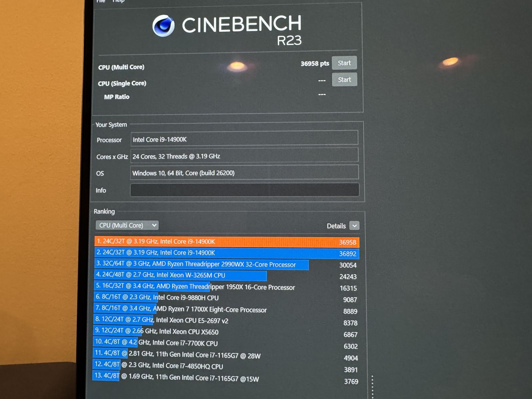Viewport: 532px width, 399px height.
Task: Select the Threadripper 2990WX ranking row
Action: (x=226, y=265)
